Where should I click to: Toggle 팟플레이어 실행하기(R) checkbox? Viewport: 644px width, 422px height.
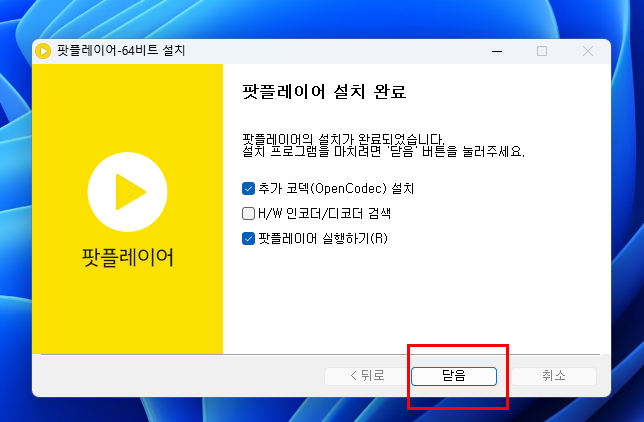pyautogui.click(x=248, y=238)
